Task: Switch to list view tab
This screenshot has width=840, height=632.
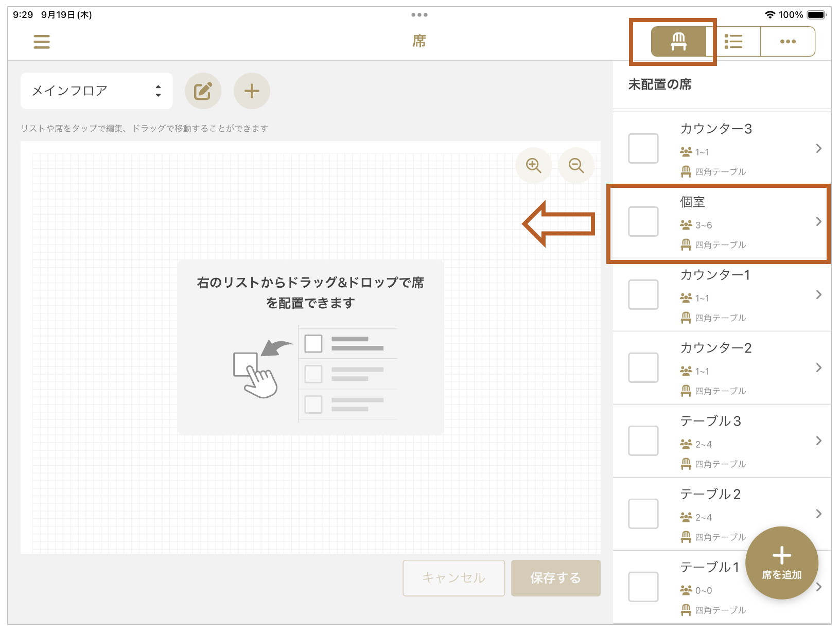Action: (733, 42)
